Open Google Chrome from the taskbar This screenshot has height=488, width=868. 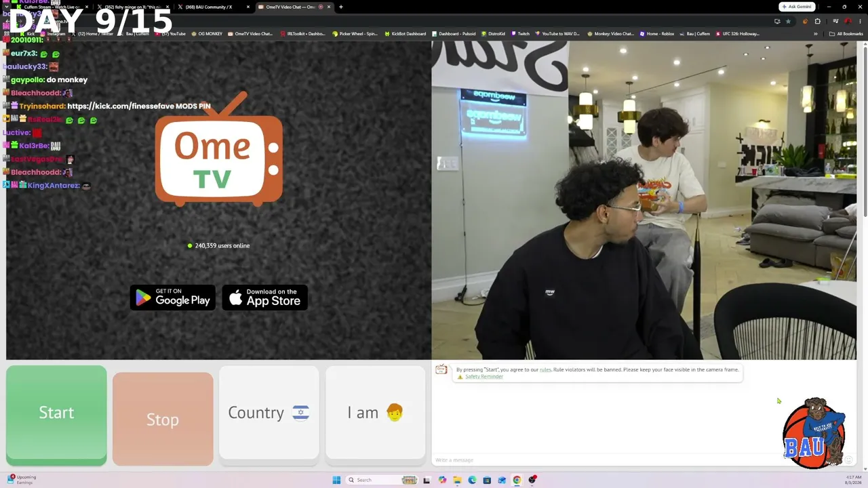point(517,480)
